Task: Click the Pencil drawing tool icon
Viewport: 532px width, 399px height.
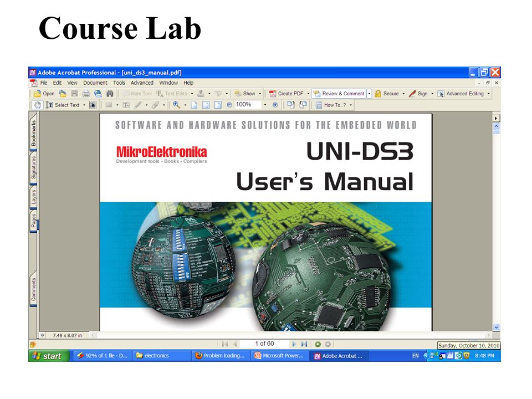Action: tap(138, 105)
